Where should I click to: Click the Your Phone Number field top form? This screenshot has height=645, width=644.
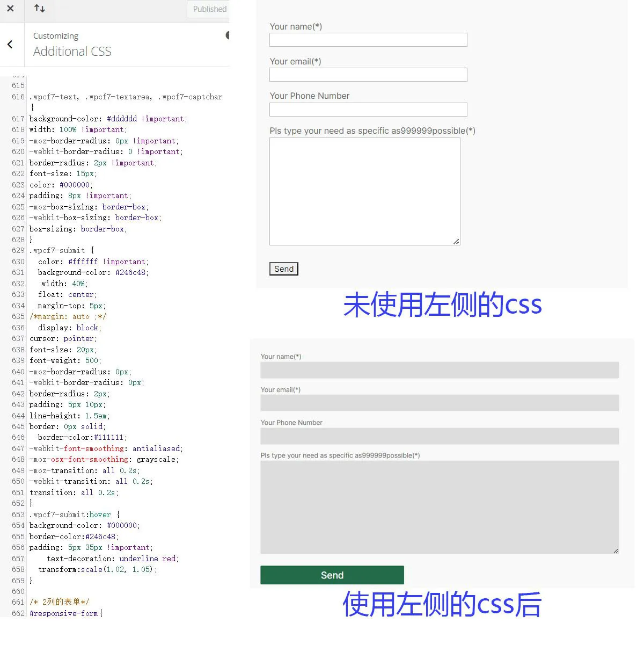[x=368, y=109]
